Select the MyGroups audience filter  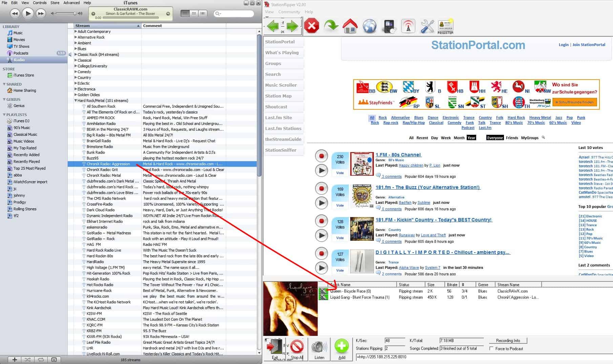coord(530,138)
